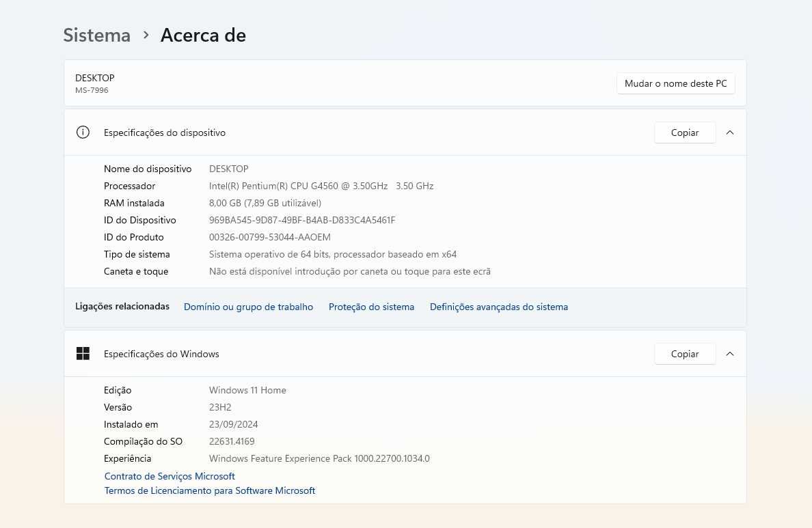Image resolution: width=812 pixels, height=528 pixels.
Task: Select the product ID 00326-00799-53044-AAOEM
Action: pos(269,237)
